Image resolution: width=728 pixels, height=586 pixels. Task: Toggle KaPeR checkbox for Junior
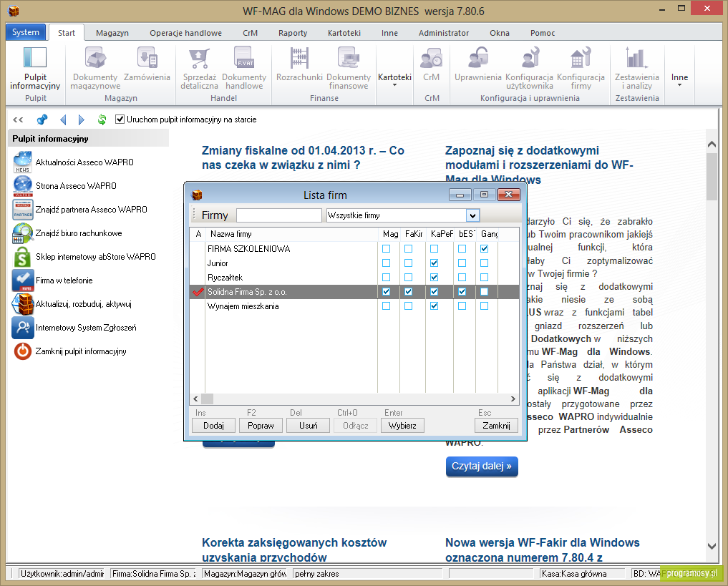tap(434, 263)
